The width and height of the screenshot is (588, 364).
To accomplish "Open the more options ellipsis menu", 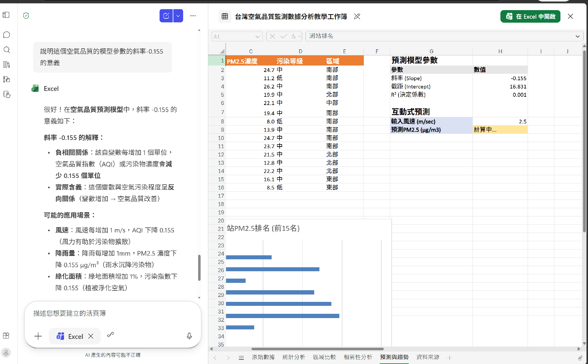I will coord(193,16).
